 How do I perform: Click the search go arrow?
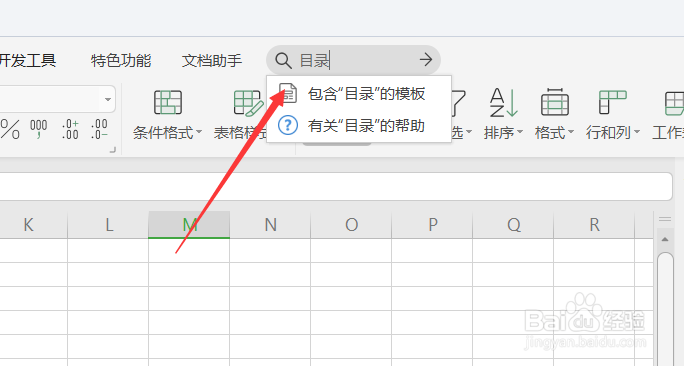tap(426, 60)
